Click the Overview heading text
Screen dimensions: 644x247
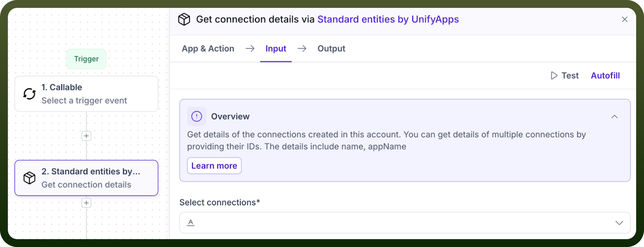click(x=230, y=116)
